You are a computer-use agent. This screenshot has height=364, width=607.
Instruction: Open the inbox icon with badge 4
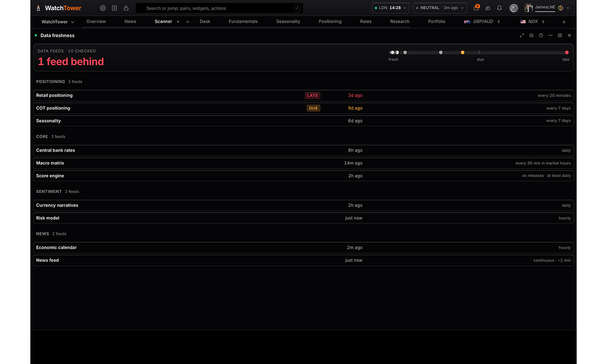[x=476, y=8]
